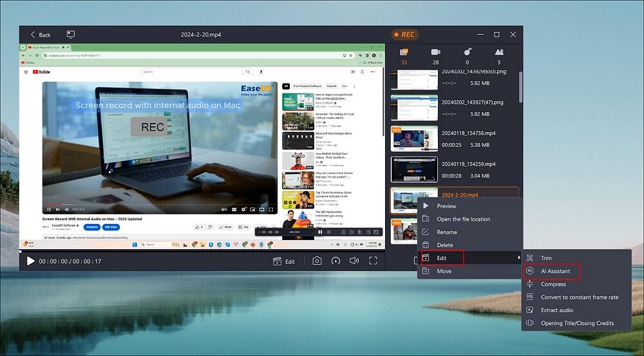644x356 pixels.
Task: Choose Opening Title/Closing Credits
Action: pos(576,323)
